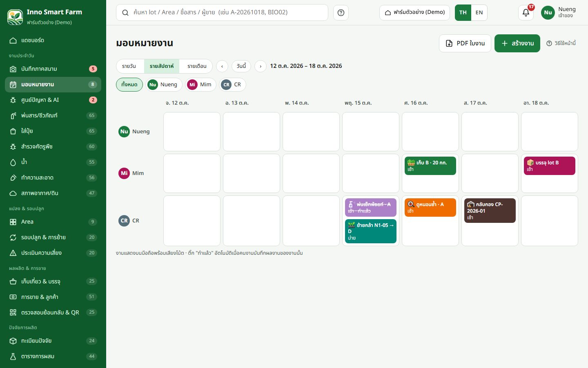Open the วิธีใช้หน้านี้ help link
The image size is (588, 368).
561,43
